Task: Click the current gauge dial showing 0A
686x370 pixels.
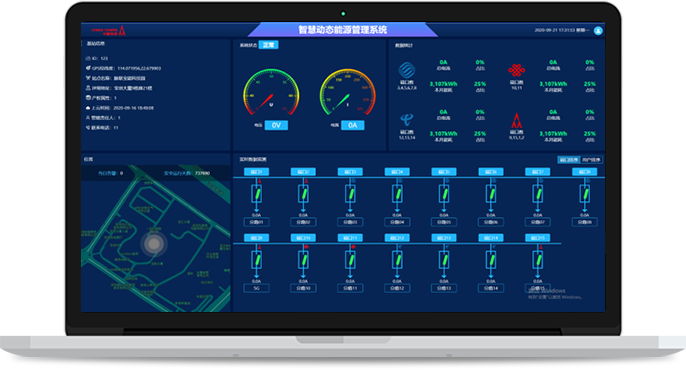Action: [348, 92]
